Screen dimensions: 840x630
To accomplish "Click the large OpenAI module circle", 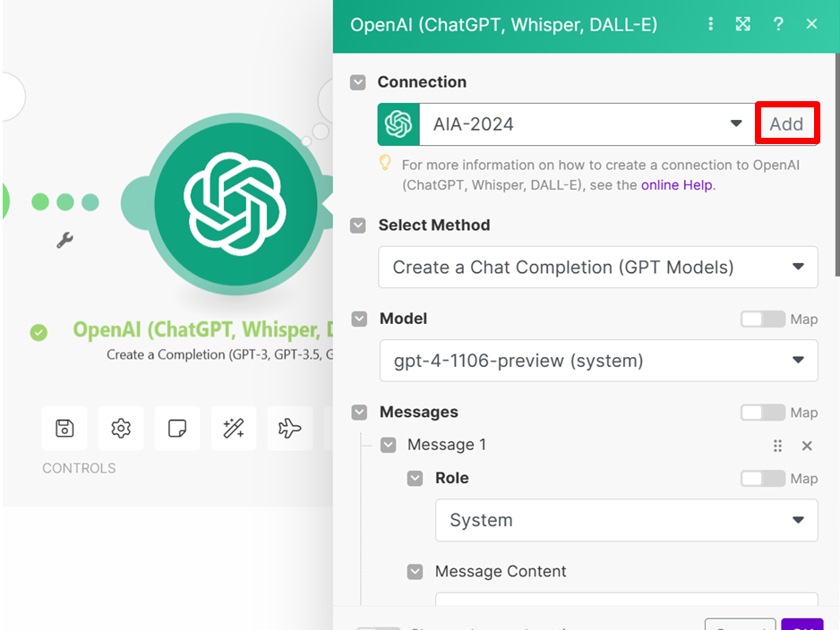I will pyautogui.click(x=234, y=204).
